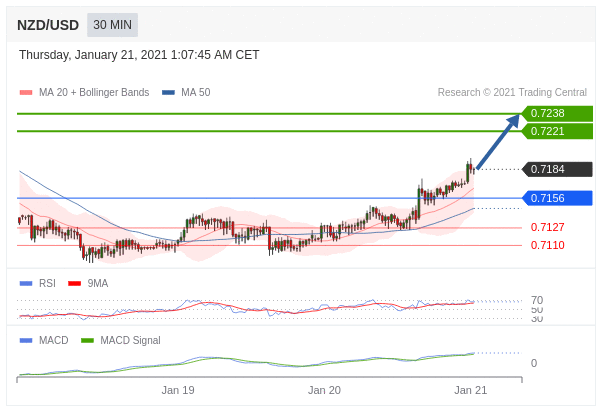Click the chart date and time text
Viewport: 597px width, 410px height.
pos(139,55)
